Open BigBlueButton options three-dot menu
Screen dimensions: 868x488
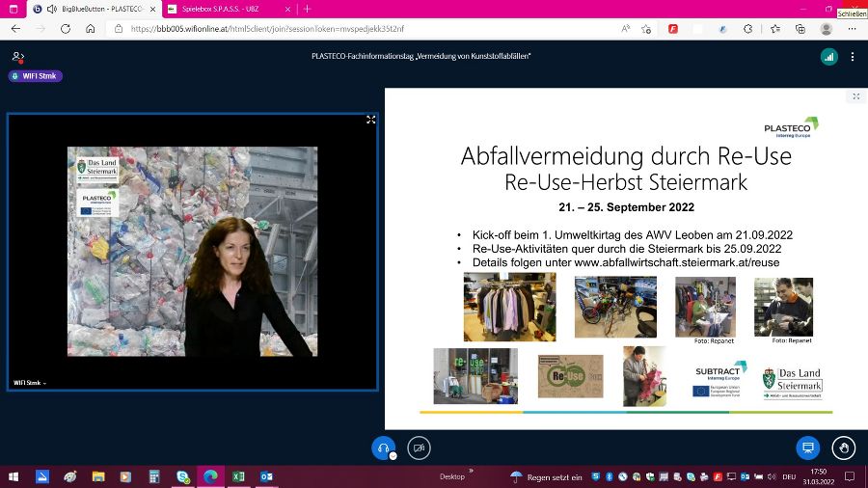click(x=853, y=57)
